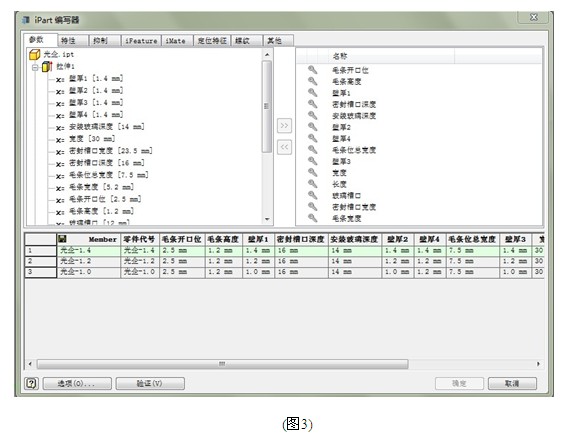Select the 光企.ipt part icon in tree
The width and height of the screenshot is (568, 436).
tap(34, 55)
